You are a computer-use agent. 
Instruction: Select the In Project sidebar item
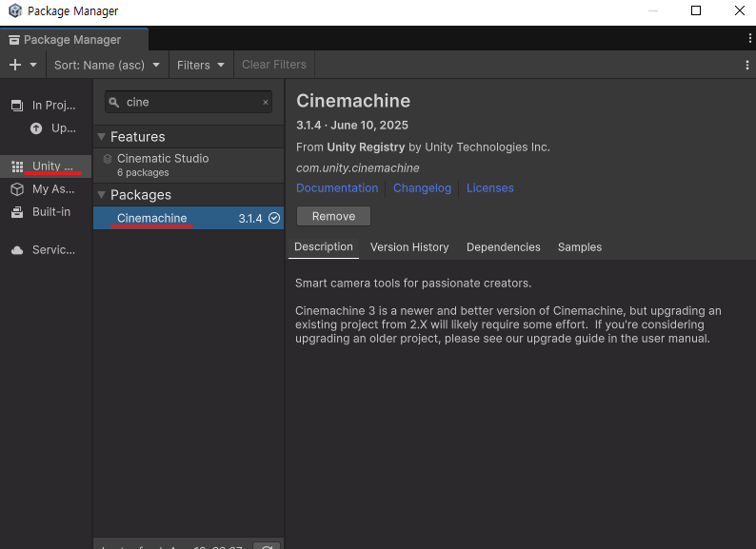click(46, 105)
